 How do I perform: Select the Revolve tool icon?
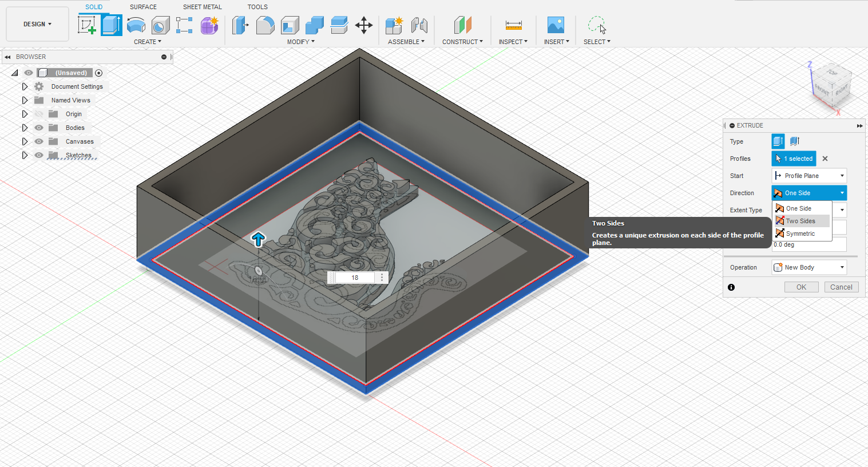point(136,25)
